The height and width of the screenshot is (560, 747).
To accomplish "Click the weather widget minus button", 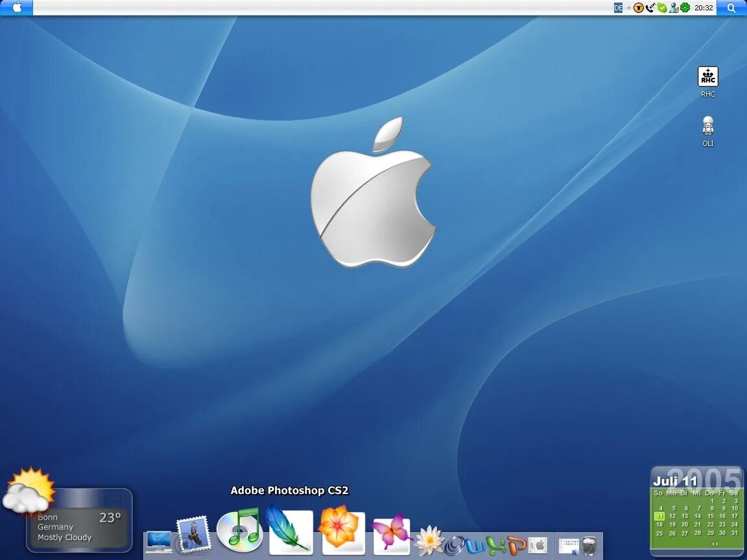I will (x=105, y=498).
